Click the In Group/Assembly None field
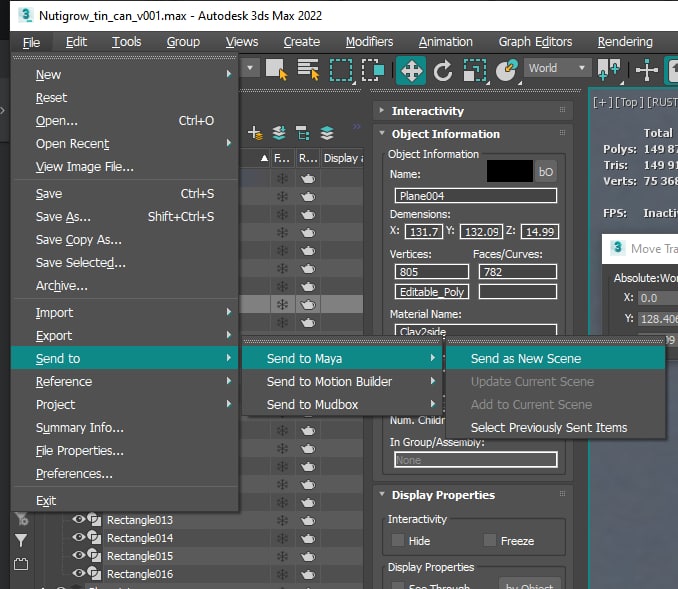The image size is (678, 589). [x=476, y=460]
